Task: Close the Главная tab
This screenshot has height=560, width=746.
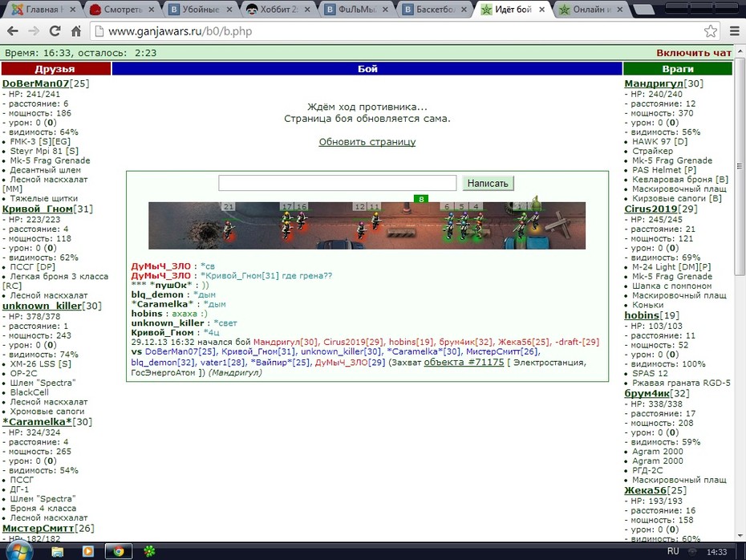Action: (x=74, y=9)
